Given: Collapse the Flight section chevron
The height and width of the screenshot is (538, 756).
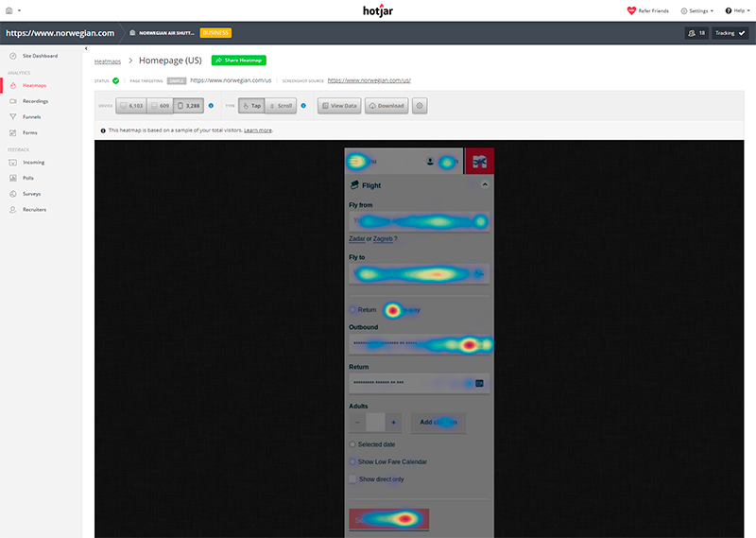Looking at the screenshot, I should [484, 185].
